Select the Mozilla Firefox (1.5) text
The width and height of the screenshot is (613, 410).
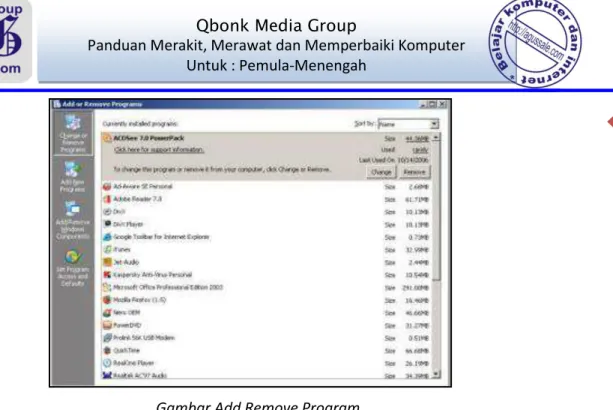140,300
